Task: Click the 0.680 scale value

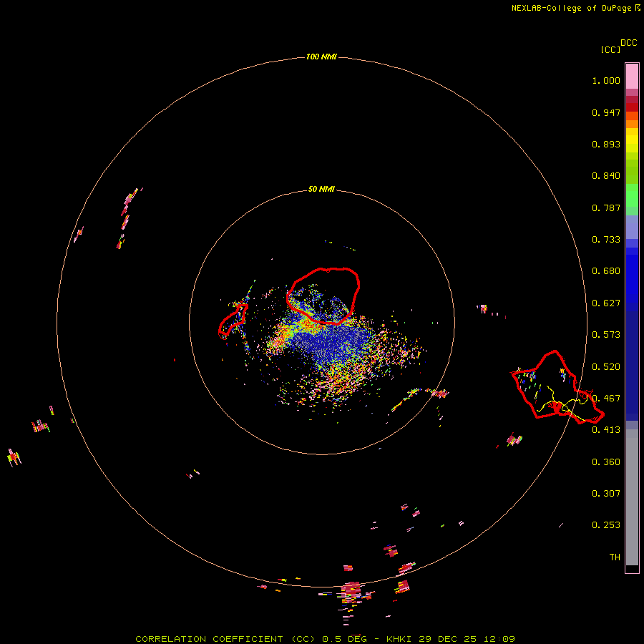Action: (606, 271)
